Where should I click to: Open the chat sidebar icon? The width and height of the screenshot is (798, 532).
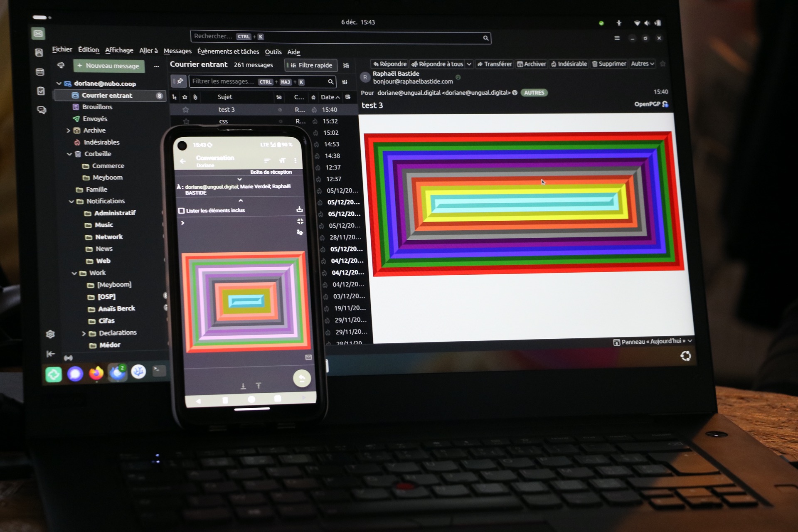coord(42,110)
